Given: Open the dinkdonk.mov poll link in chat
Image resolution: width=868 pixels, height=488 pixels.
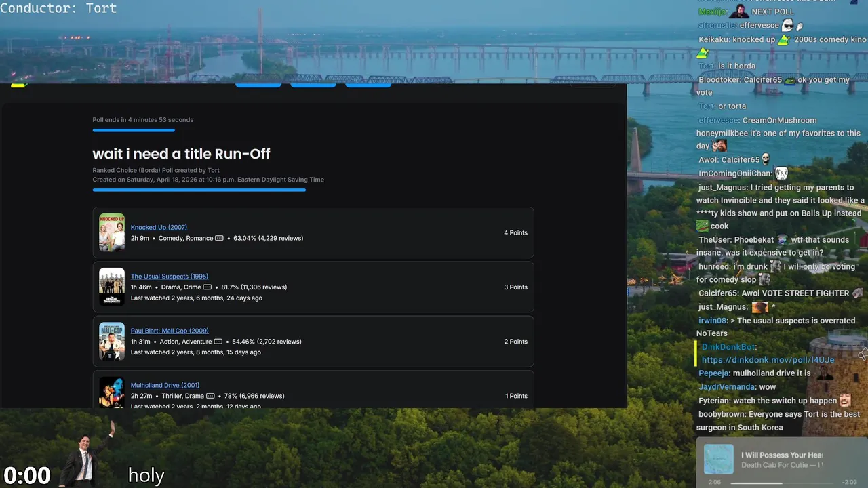Looking at the screenshot, I should pyautogui.click(x=768, y=360).
